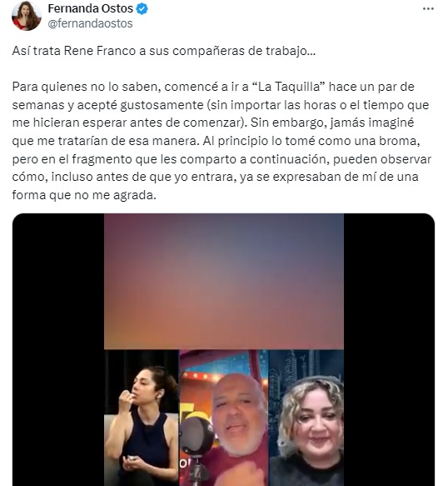The height and width of the screenshot is (486, 448).
Task: Click the blue verified badge icon
Action: pyautogui.click(x=142, y=8)
